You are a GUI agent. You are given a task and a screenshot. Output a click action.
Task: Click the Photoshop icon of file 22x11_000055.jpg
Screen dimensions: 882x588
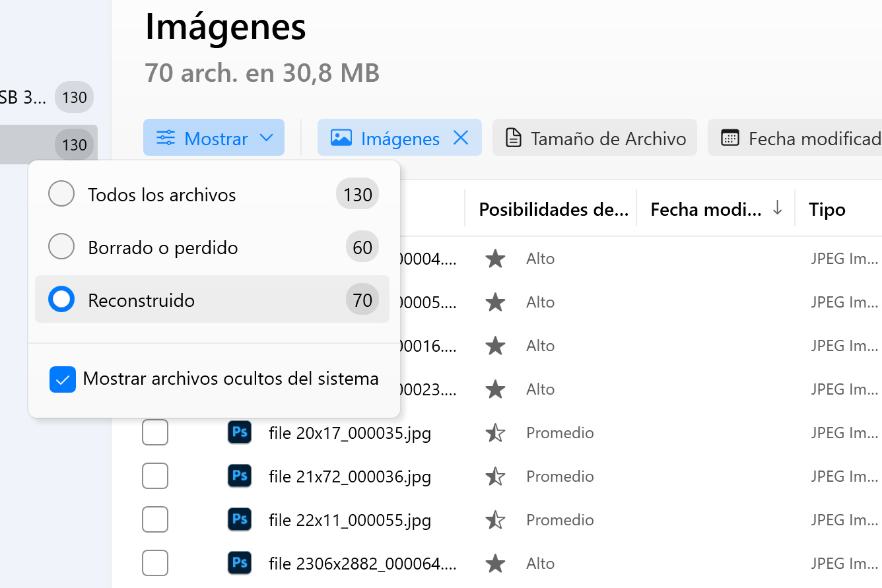(x=240, y=520)
